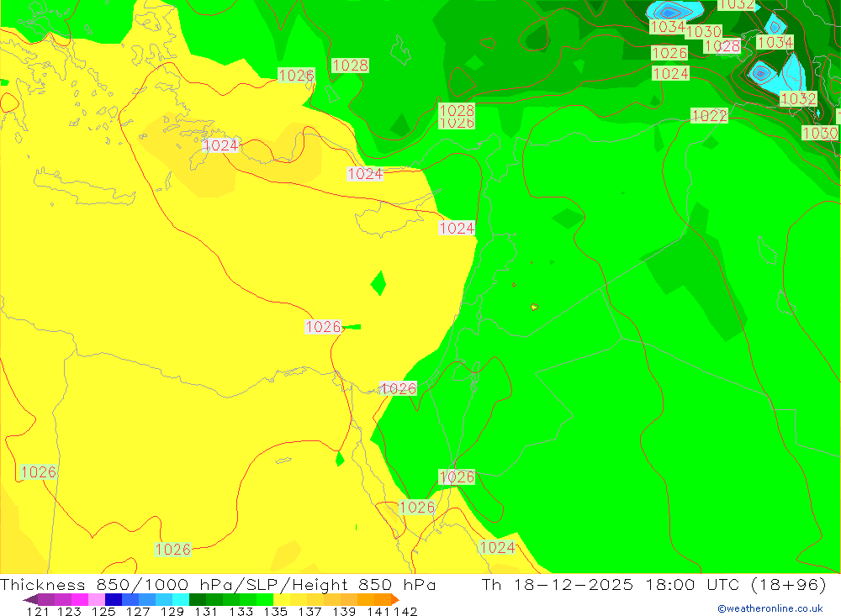
Task: Click the purple arrow end of the legend
Action: point(30,599)
